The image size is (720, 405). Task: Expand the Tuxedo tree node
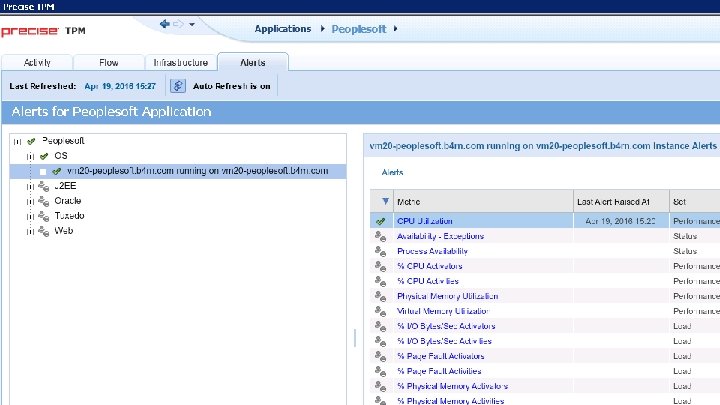[x=30, y=216]
